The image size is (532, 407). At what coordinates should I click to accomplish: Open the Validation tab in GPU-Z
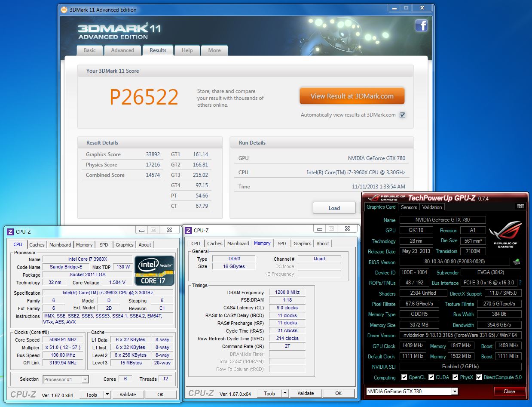coord(432,207)
